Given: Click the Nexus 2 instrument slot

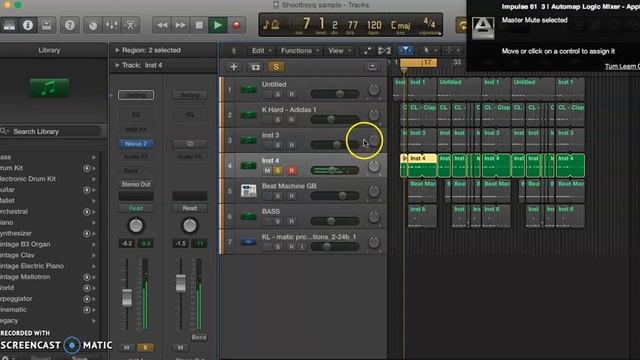Looking at the screenshot, I should point(136,144).
